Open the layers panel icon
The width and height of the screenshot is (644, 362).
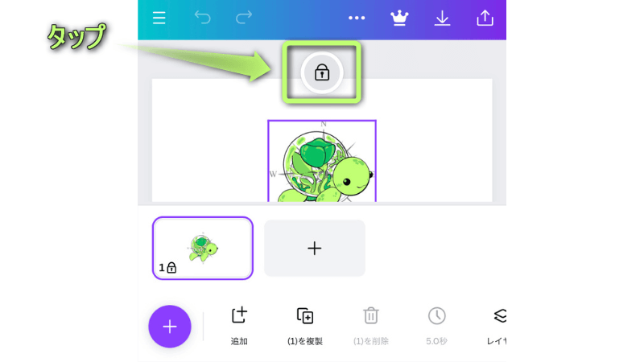click(500, 316)
